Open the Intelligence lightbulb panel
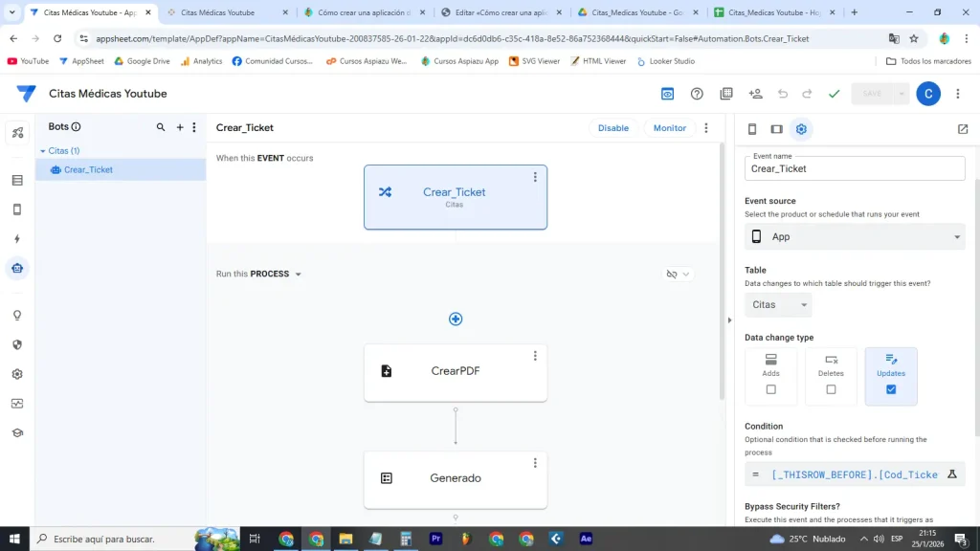980x551 pixels. [x=16, y=315]
